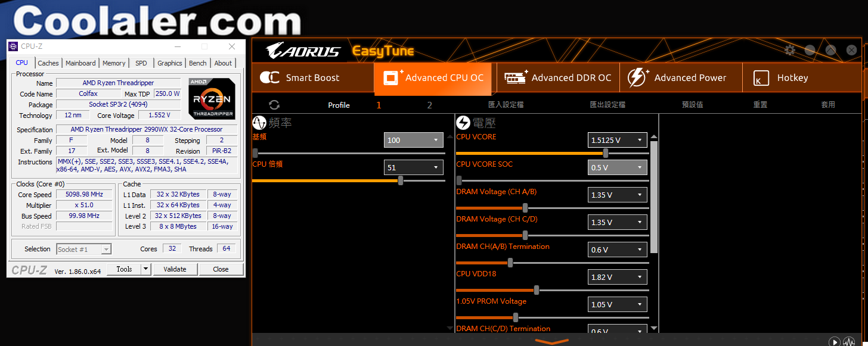Open CPU VCORE 1.5125 V dropdown

(x=617, y=140)
